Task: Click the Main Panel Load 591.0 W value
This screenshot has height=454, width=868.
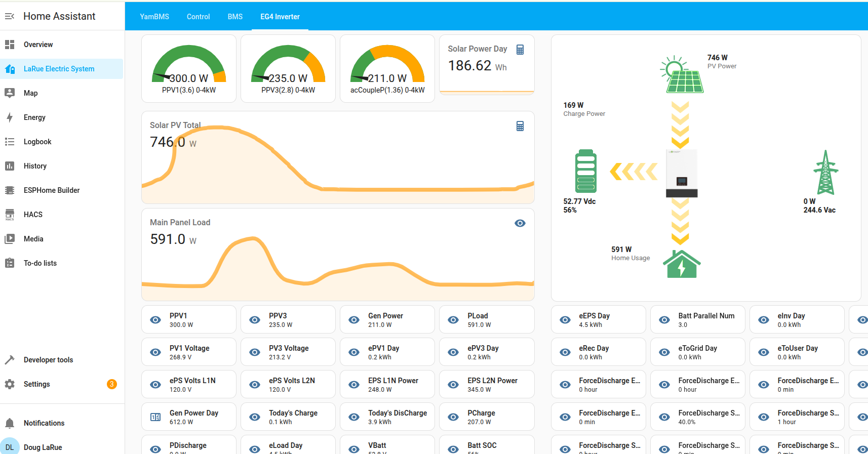Action: click(173, 239)
